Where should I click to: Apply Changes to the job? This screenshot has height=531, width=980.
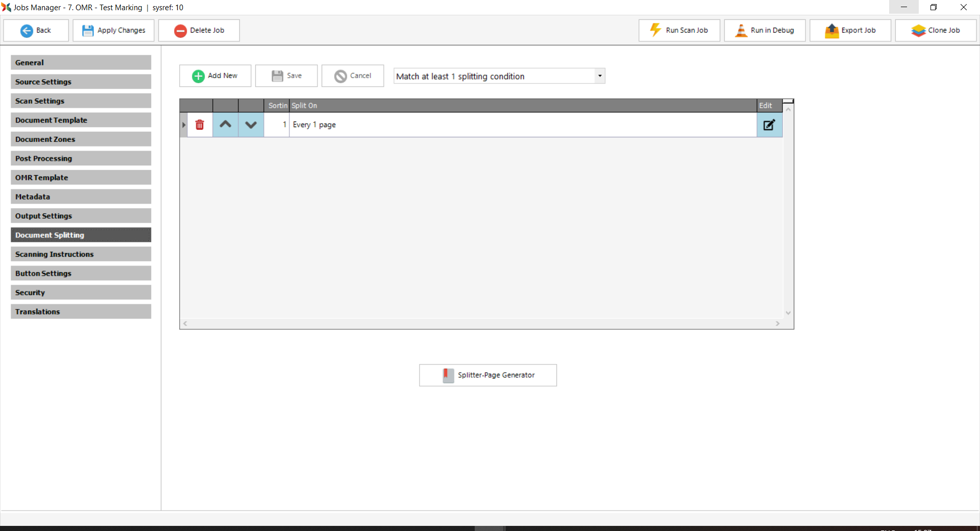[113, 31]
